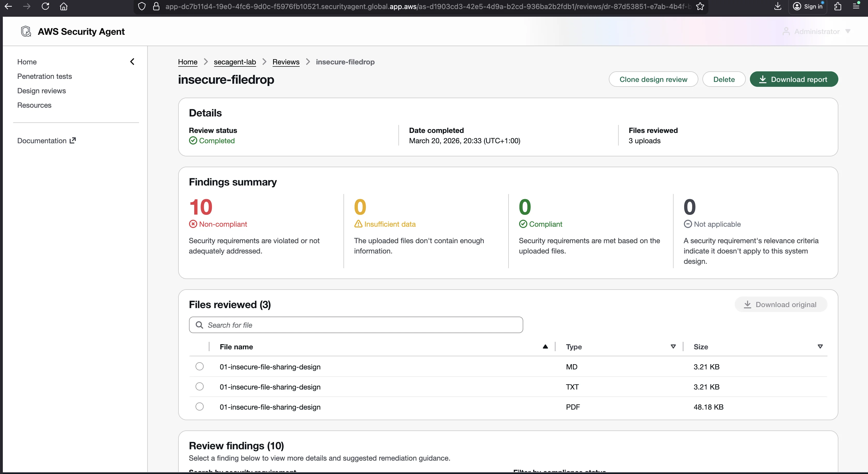Collapse the side navigation chevron

point(132,62)
